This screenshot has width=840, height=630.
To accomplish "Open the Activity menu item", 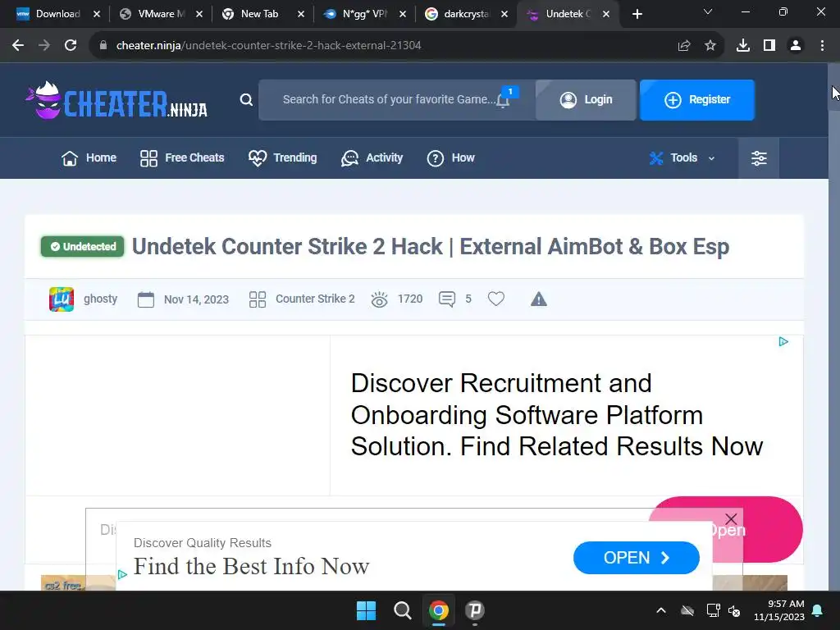I will pos(372,158).
